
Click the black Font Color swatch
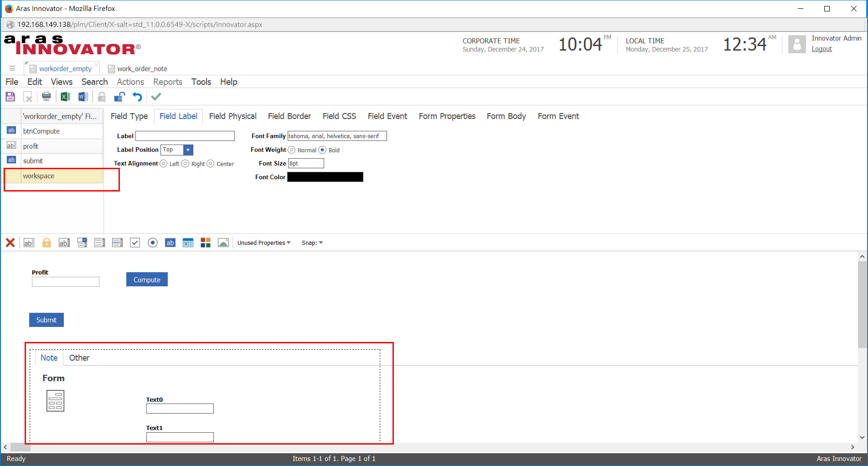point(325,177)
